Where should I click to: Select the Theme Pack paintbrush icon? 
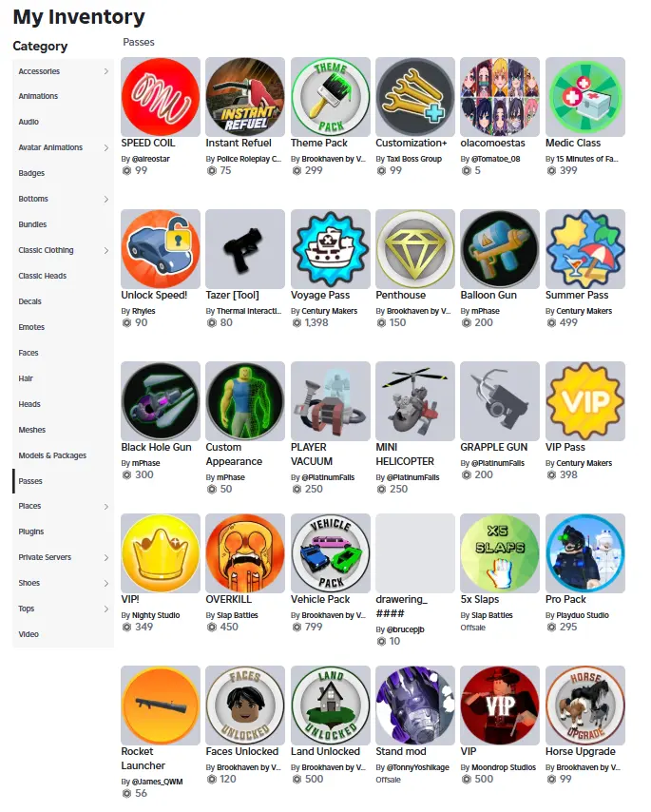[330, 97]
